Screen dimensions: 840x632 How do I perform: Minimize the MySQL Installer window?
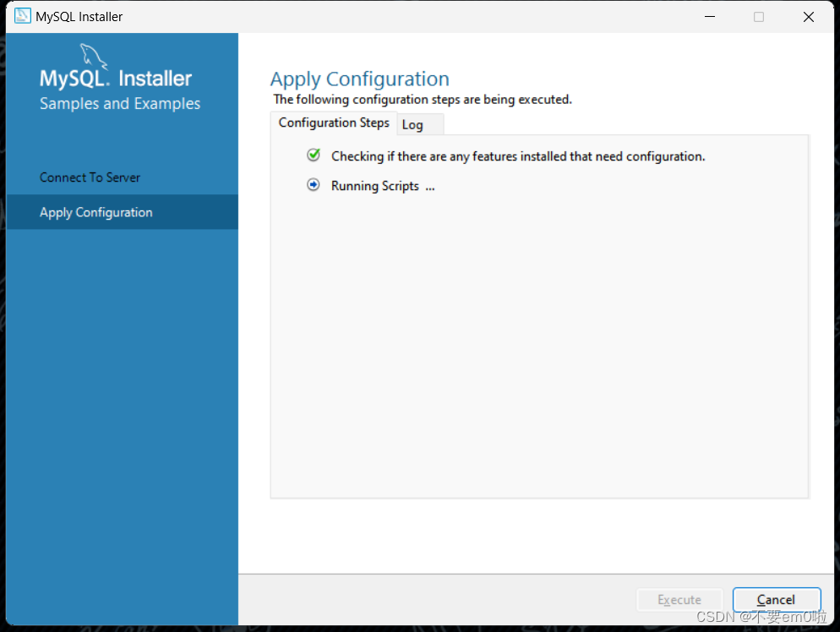(x=710, y=17)
